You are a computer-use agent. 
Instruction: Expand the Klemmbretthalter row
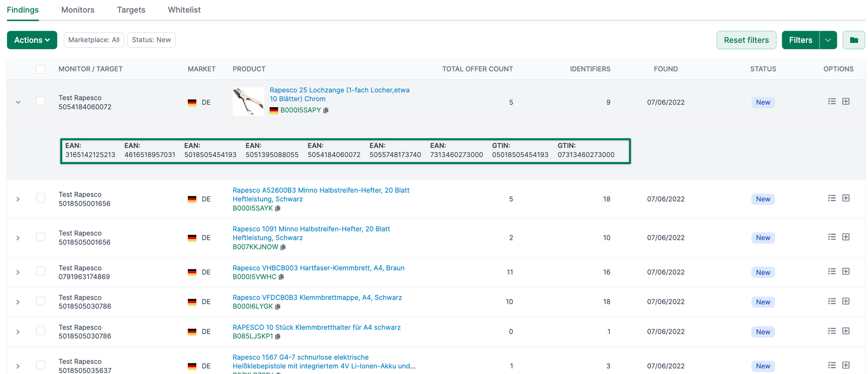click(x=18, y=332)
